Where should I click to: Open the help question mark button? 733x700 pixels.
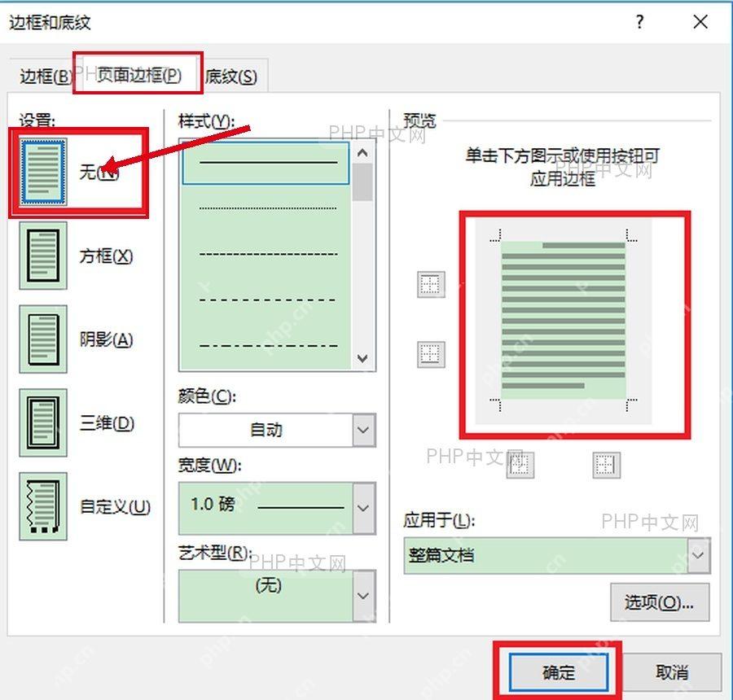coord(639,21)
